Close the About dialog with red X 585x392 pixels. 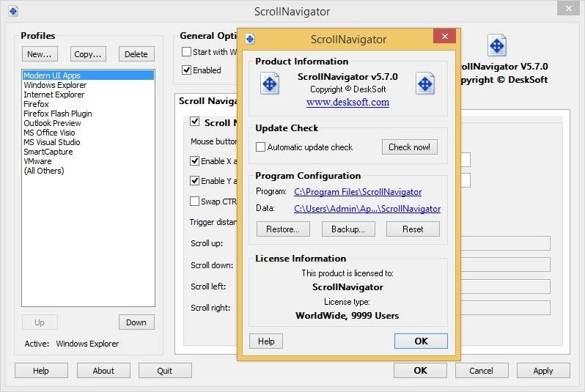click(444, 36)
